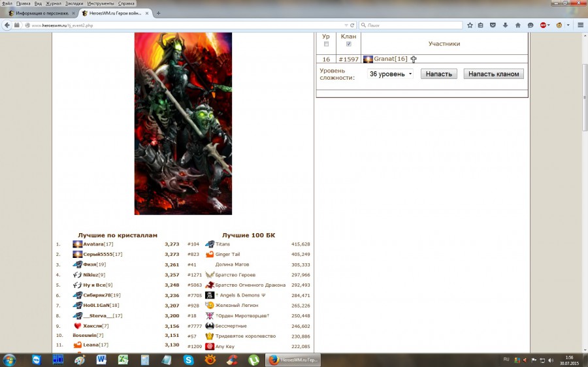The width and height of the screenshot is (588, 367).
Task: Open the Закладки menu
Action: (74, 3)
